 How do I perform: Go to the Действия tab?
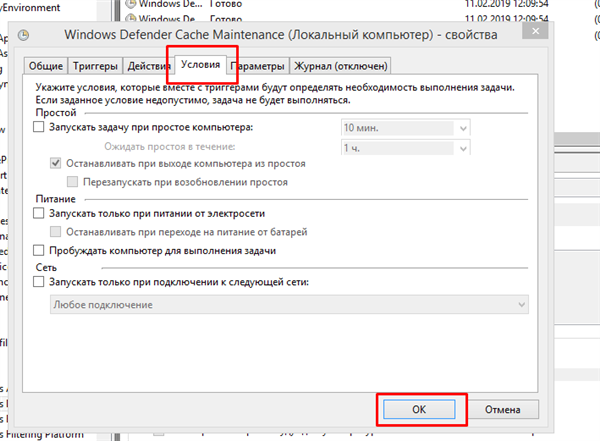(x=149, y=66)
